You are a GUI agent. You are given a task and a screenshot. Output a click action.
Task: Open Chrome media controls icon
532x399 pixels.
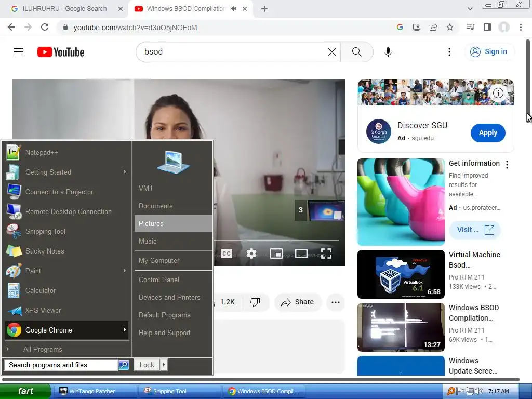coord(470,27)
